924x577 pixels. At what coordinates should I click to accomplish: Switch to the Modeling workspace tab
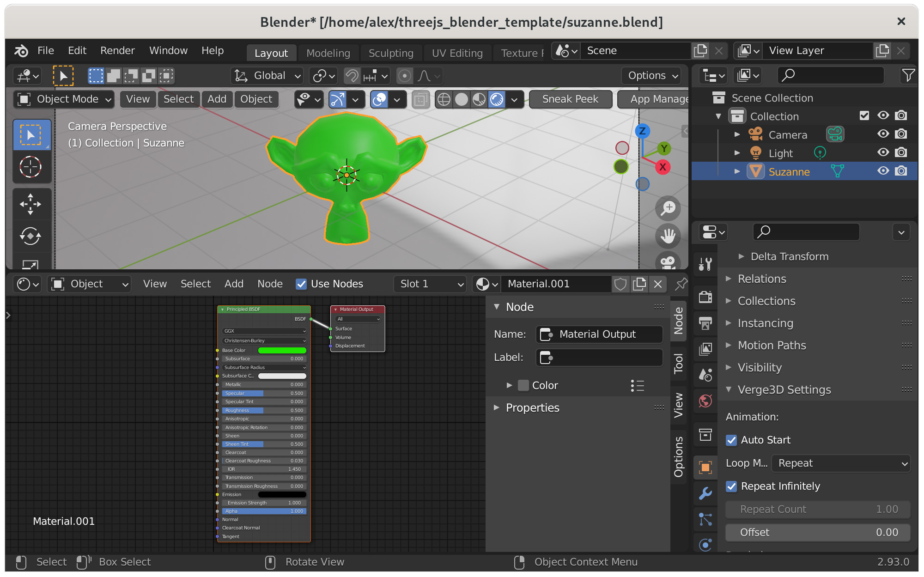pyautogui.click(x=327, y=51)
